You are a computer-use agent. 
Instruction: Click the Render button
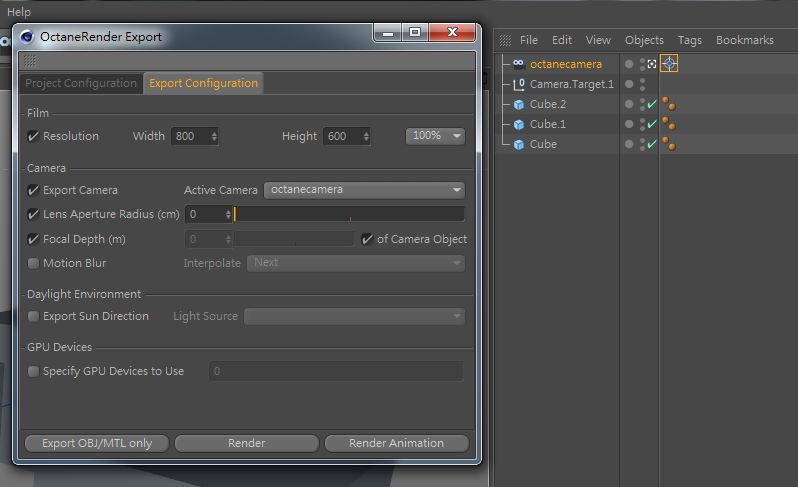click(x=247, y=443)
